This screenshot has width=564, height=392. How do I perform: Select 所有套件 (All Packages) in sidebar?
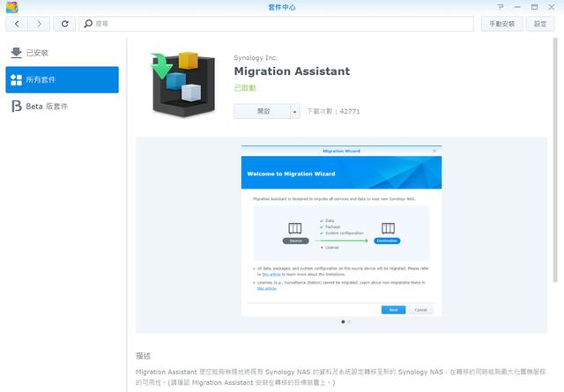click(x=62, y=80)
